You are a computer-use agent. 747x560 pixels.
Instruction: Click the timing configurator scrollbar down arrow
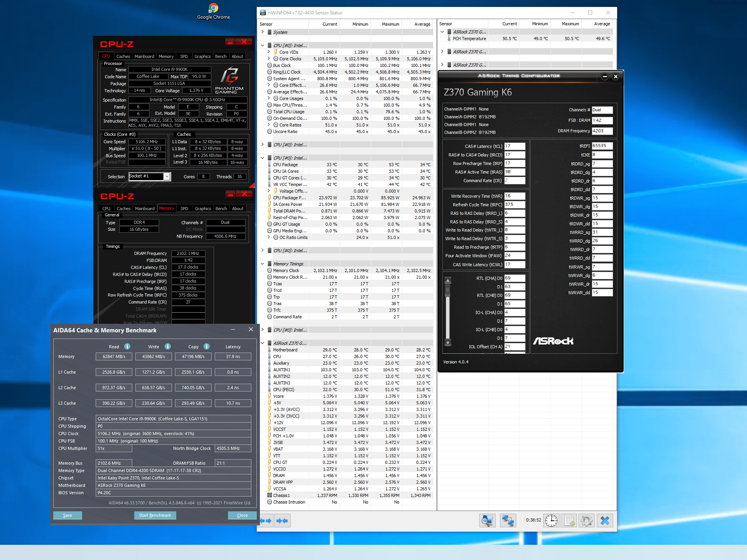coord(448,343)
